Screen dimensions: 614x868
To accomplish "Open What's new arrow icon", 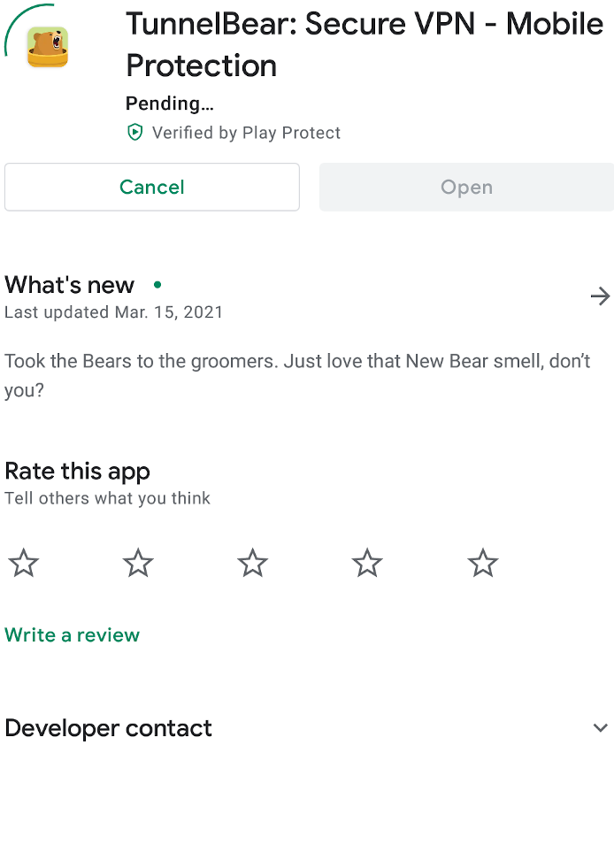I will [x=600, y=296].
